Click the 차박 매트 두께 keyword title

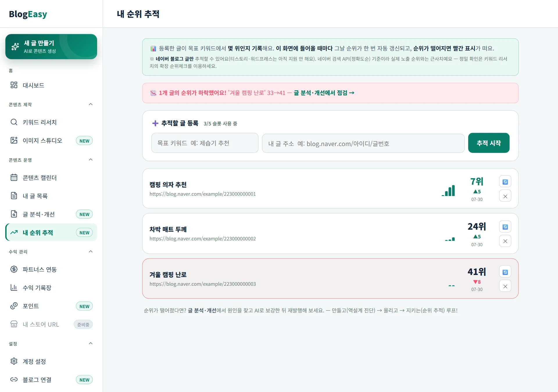(168, 229)
